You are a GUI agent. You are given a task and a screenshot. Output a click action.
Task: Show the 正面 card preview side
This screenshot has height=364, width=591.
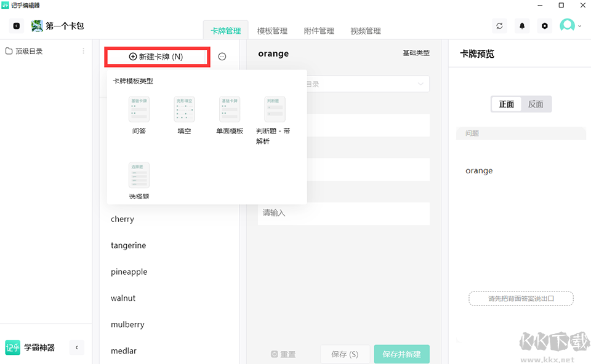tap(506, 105)
